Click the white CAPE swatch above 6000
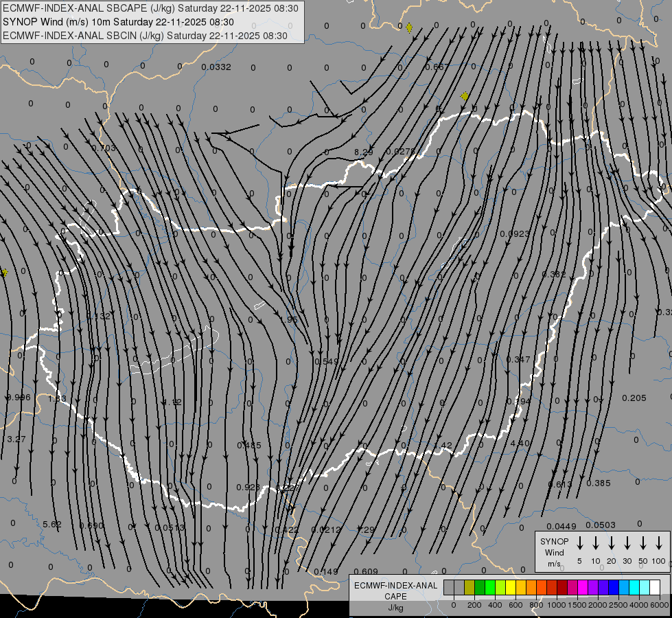 [x=654, y=588]
